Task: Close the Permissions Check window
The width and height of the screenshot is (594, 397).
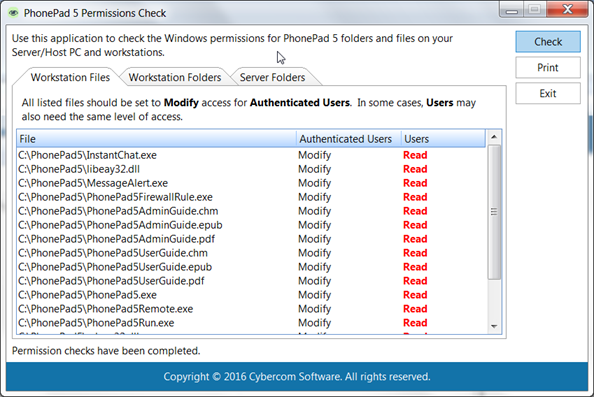Action: tap(567, 9)
